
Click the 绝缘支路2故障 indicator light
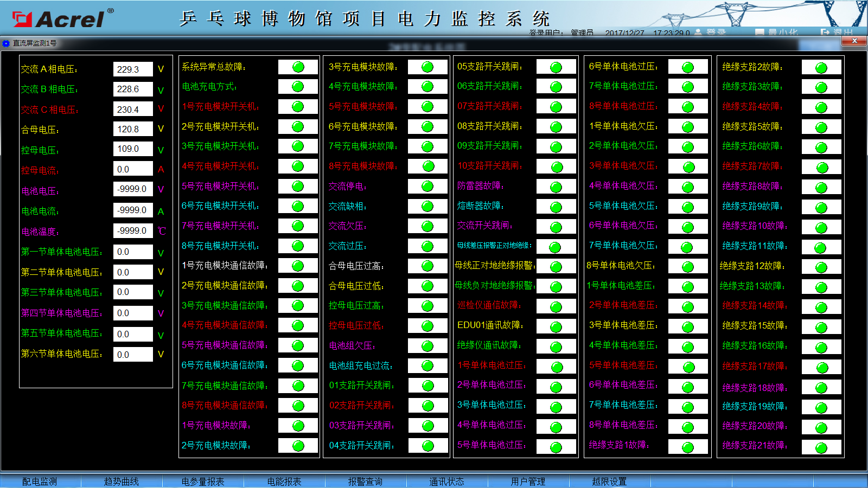pos(822,68)
